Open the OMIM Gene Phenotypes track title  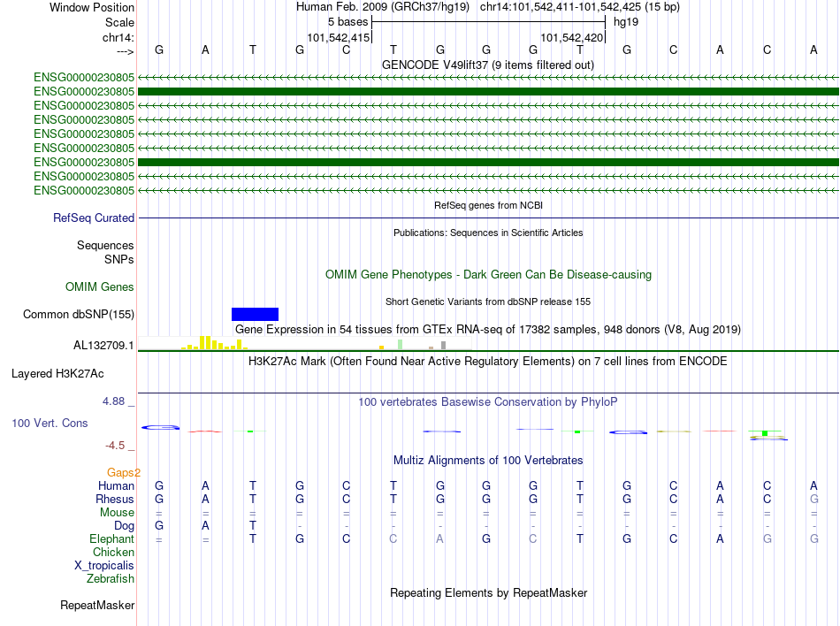click(488, 274)
